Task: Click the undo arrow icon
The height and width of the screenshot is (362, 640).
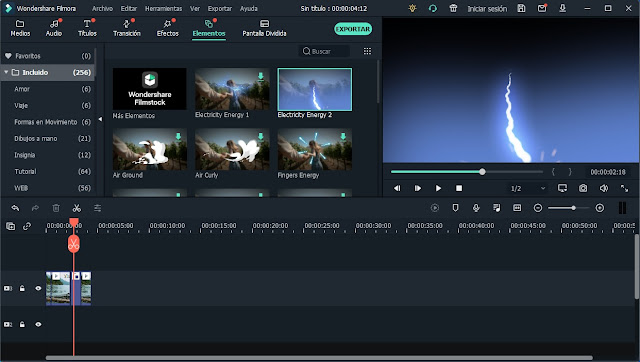Action: point(15,208)
